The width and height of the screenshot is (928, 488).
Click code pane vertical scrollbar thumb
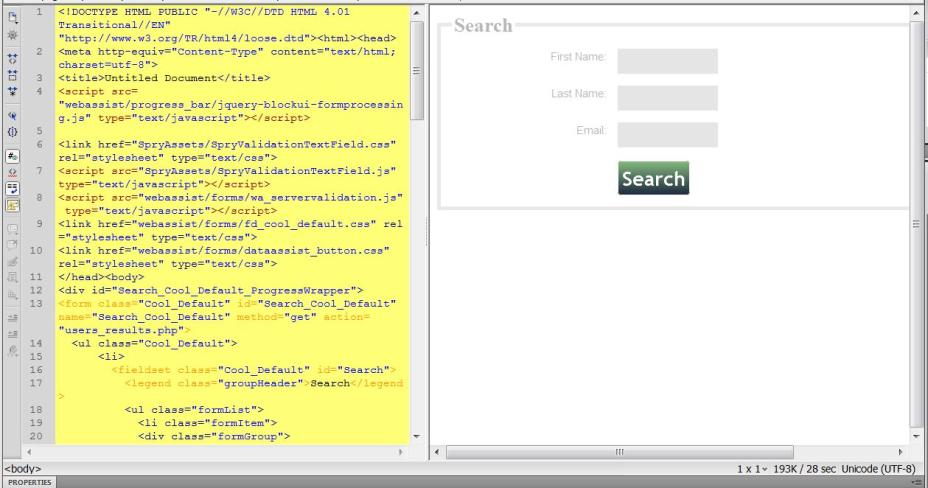417,70
